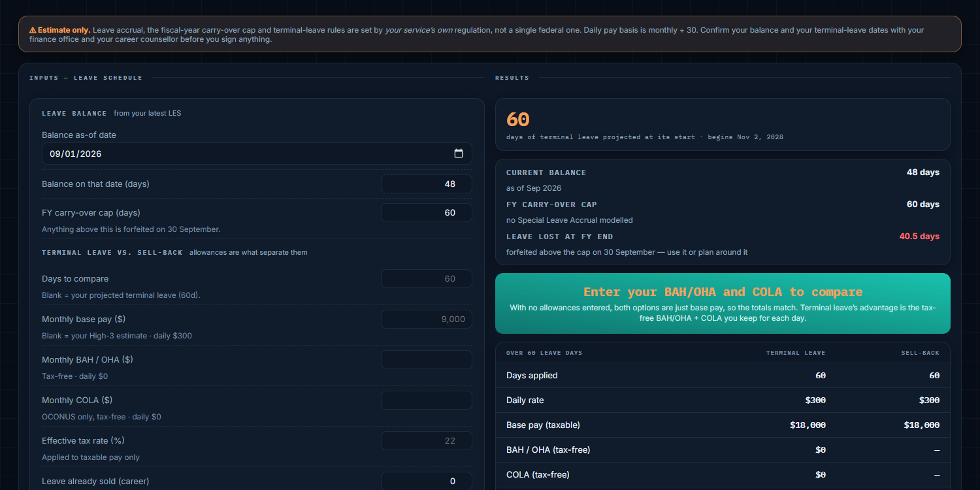This screenshot has width=980, height=490.
Task: Focus the Balance as-of date field
Action: [257, 154]
